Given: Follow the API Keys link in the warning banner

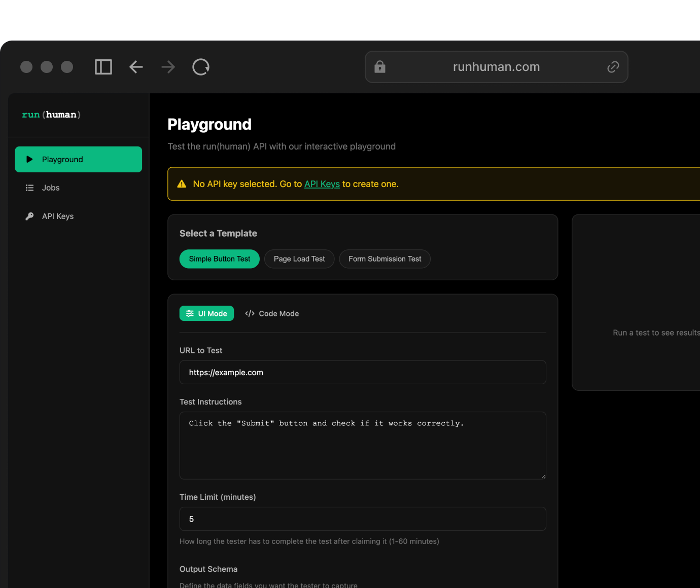Looking at the screenshot, I should [322, 184].
